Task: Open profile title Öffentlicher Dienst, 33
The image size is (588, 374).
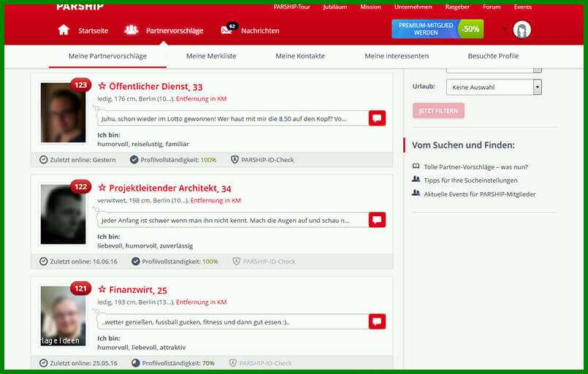Action: click(156, 87)
